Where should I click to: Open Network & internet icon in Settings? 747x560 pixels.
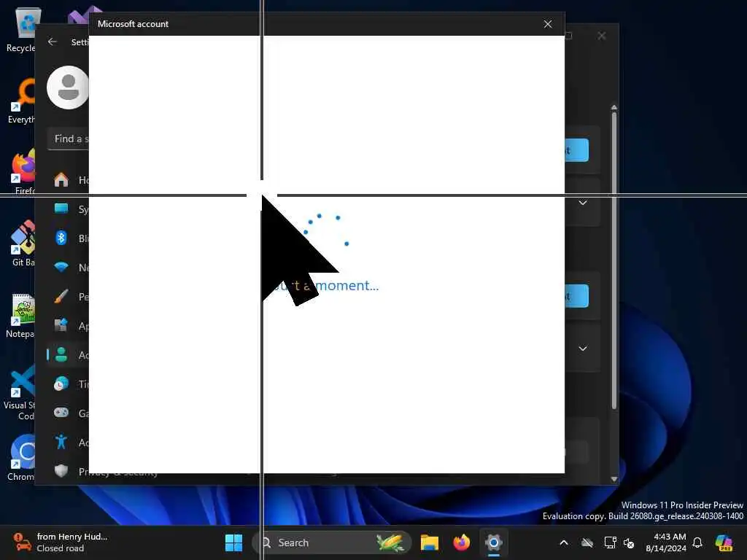point(61,267)
